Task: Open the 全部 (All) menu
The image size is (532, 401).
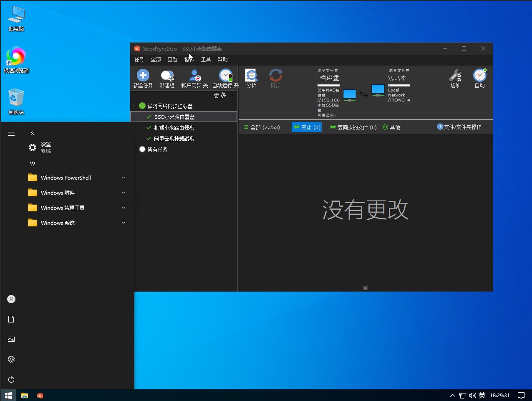Action: click(x=156, y=60)
